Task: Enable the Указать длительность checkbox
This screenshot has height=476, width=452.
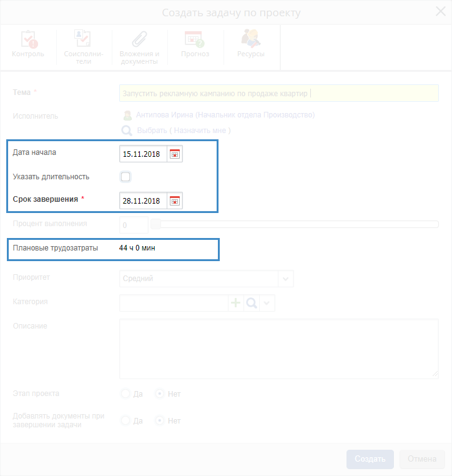Action: 125,177
